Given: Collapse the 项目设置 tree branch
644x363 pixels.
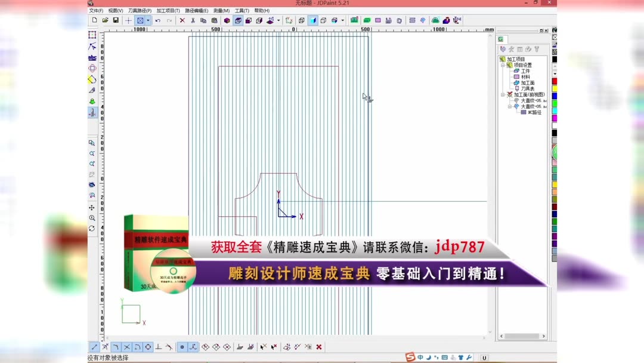Looking at the screenshot, I should coord(502,64).
